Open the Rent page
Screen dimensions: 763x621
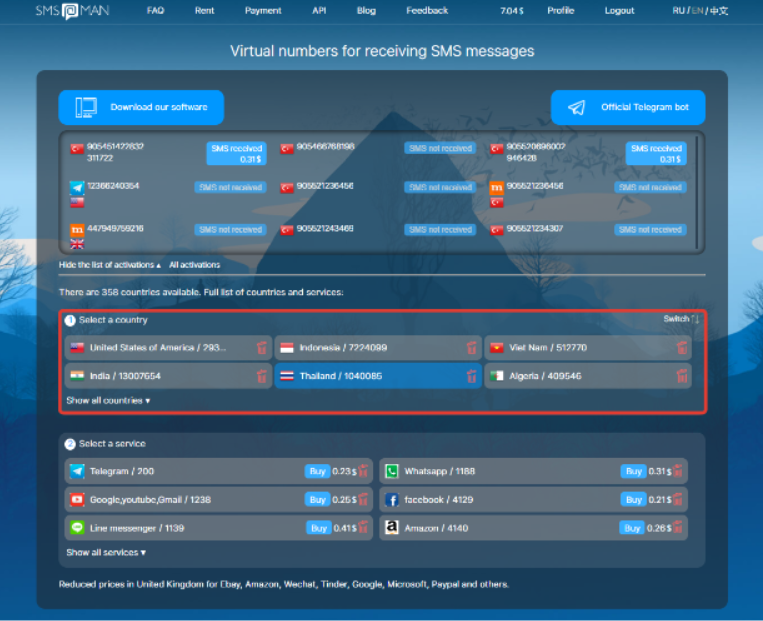204,11
